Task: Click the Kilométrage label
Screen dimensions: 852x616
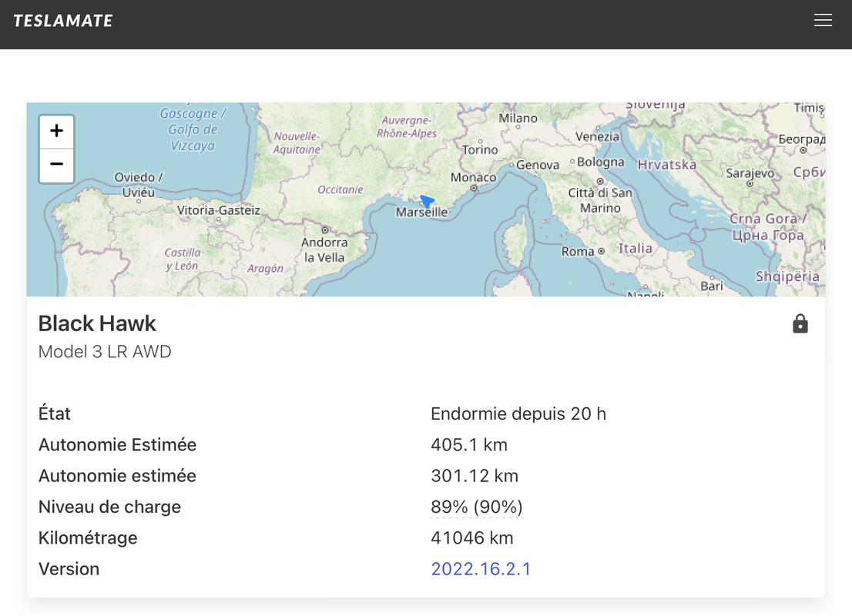Action: tap(88, 537)
